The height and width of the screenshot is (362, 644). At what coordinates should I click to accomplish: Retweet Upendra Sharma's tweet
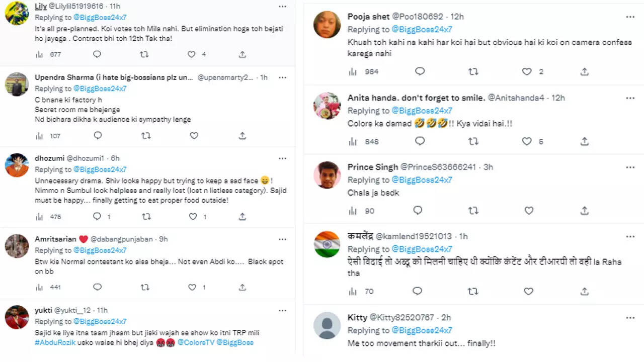pyautogui.click(x=146, y=136)
